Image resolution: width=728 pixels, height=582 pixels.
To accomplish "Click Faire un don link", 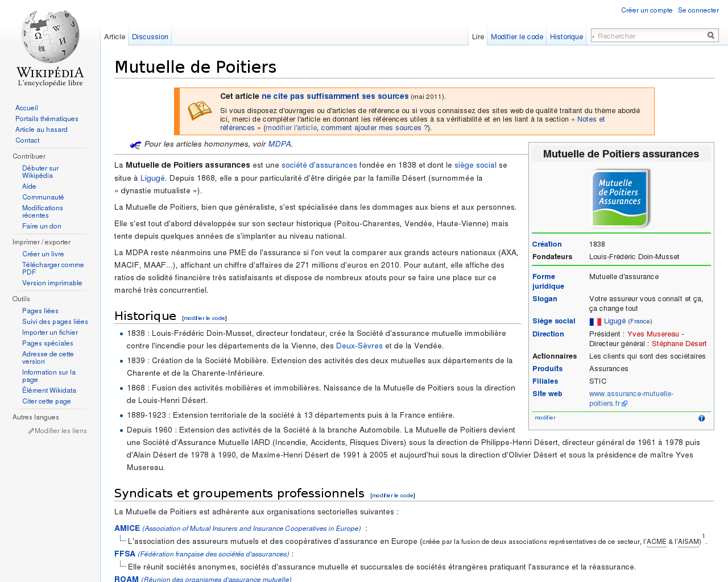I will point(42,226).
